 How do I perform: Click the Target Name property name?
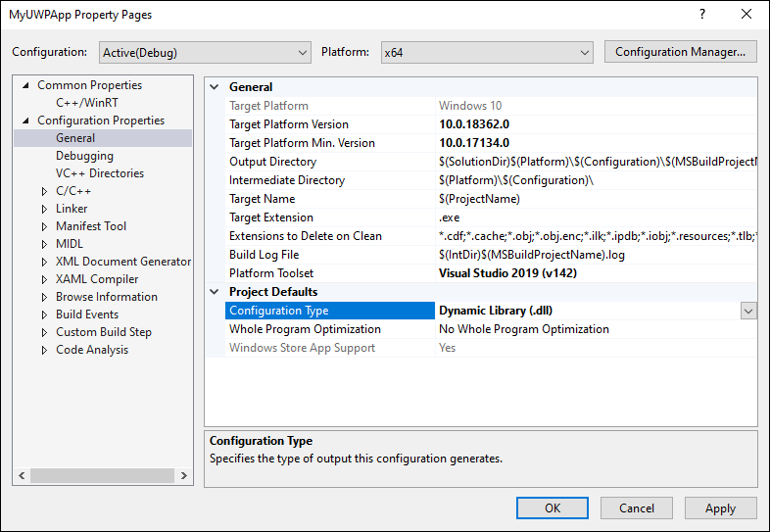point(262,199)
